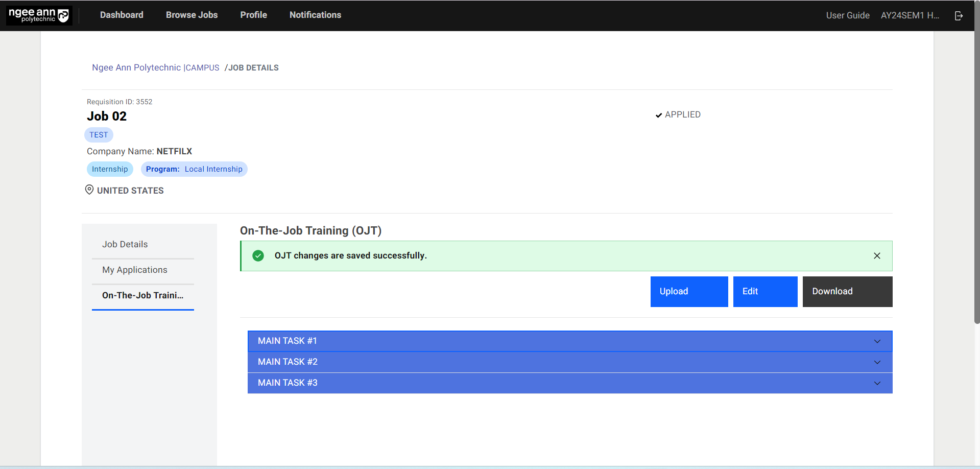Image resolution: width=980 pixels, height=469 pixels.
Task: Switch to Job Details tab
Action: coord(125,244)
